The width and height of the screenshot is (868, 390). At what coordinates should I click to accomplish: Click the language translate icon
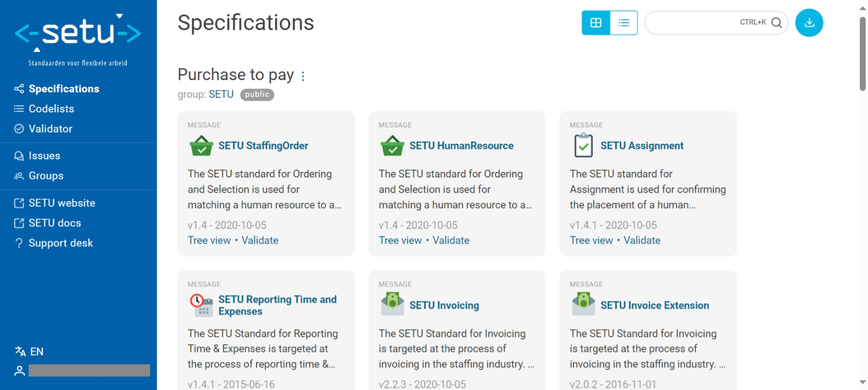20,351
